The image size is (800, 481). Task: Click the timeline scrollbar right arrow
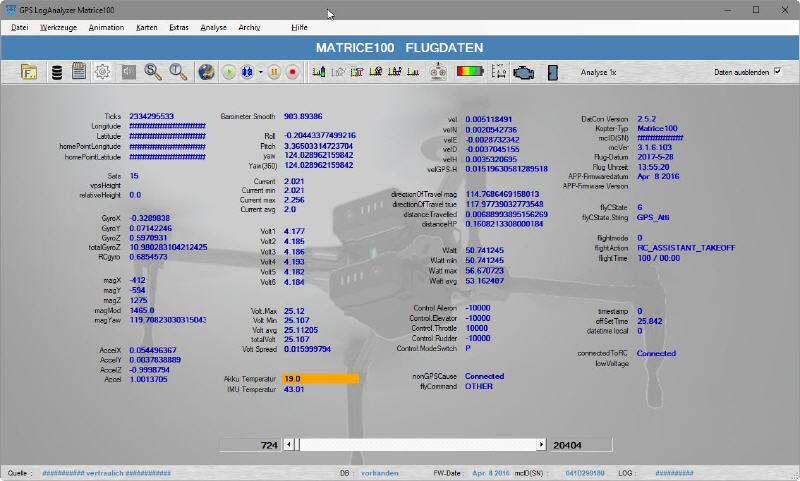pos(541,445)
